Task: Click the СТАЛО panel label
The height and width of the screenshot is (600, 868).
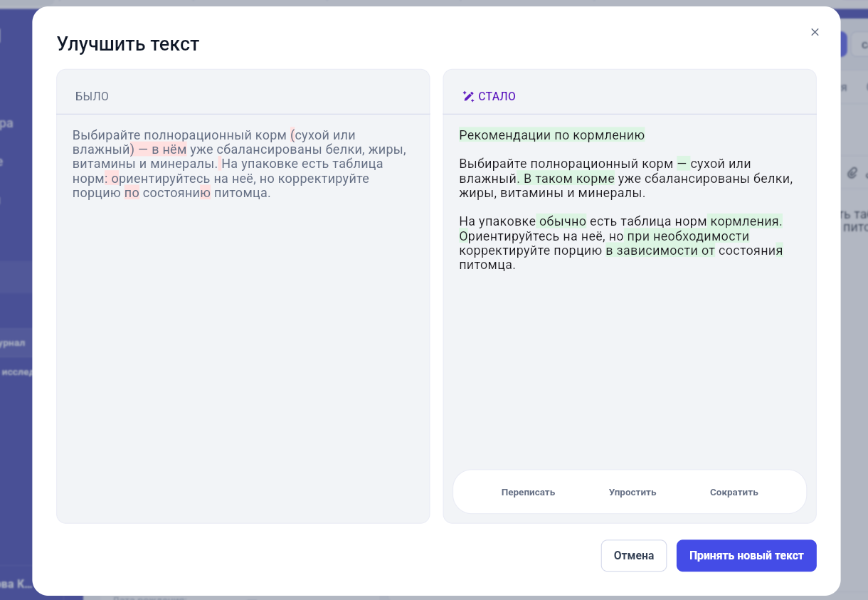Action: coord(497,96)
